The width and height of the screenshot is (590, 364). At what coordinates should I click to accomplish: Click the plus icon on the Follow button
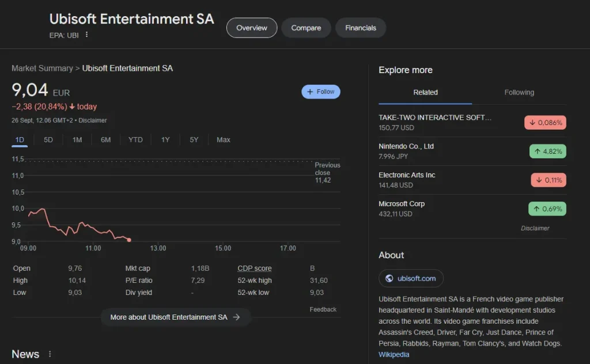click(310, 92)
